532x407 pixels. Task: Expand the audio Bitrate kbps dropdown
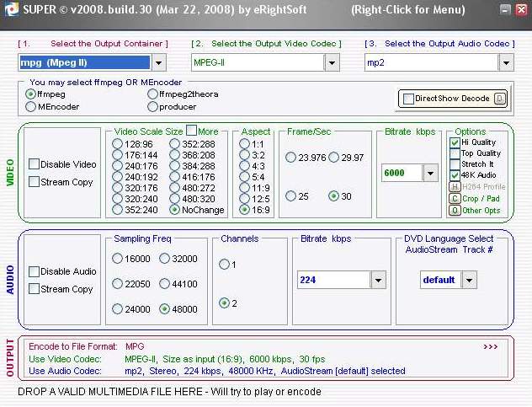coord(378,280)
